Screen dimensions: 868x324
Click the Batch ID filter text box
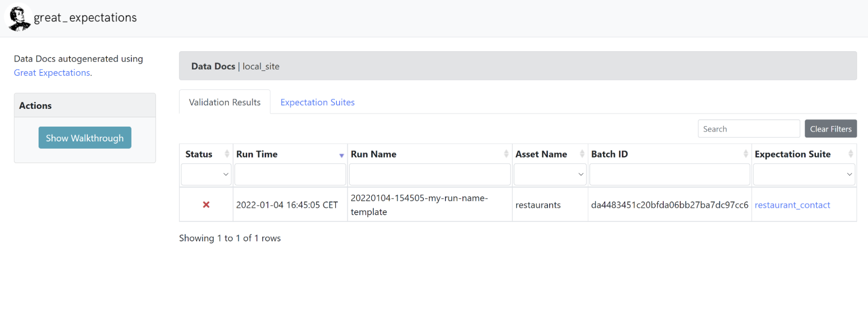click(x=670, y=174)
